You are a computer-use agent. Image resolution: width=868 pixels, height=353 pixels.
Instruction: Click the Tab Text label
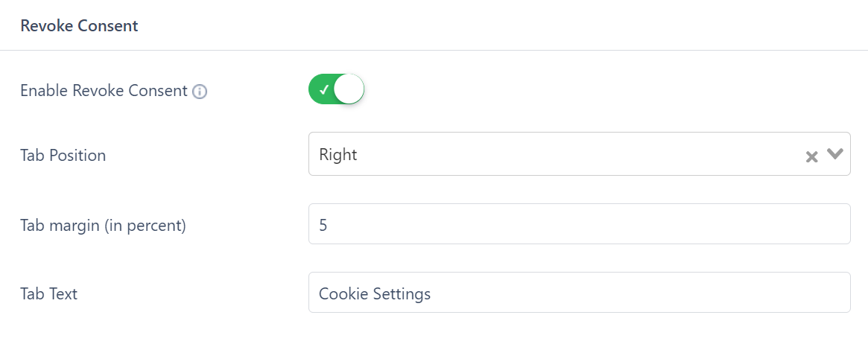pos(48,293)
